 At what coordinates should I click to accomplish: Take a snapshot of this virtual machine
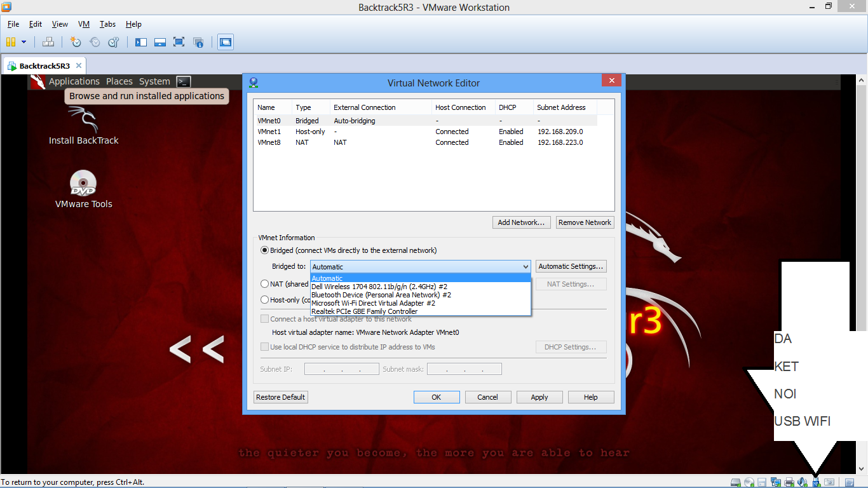(x=76, y=42)
